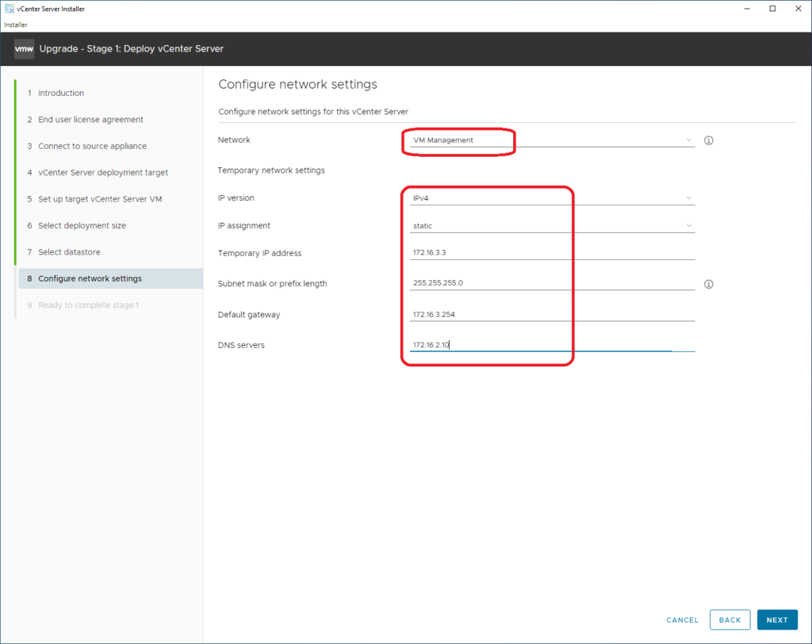
Task: Click the vCenter Server Installer title bar icon
Action: [x=9, y=9]
